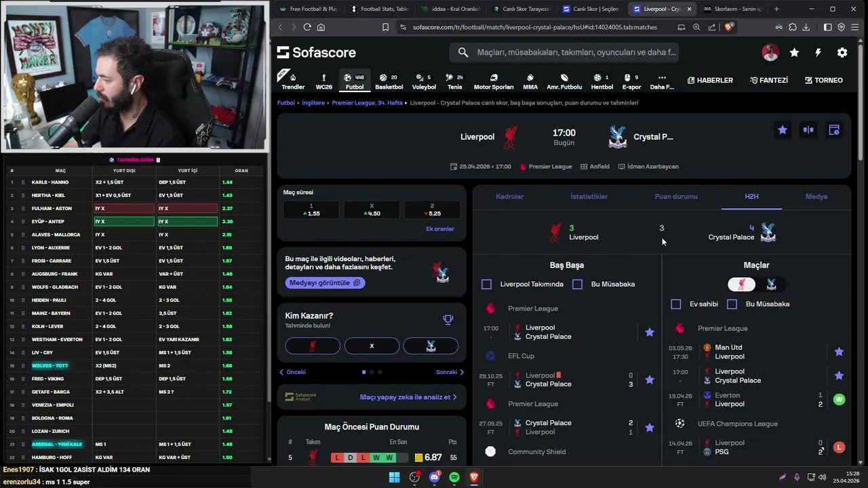This screenshot has width=868, height=488.
Task: Select the Voleybol sport icon
Action: 424,81
